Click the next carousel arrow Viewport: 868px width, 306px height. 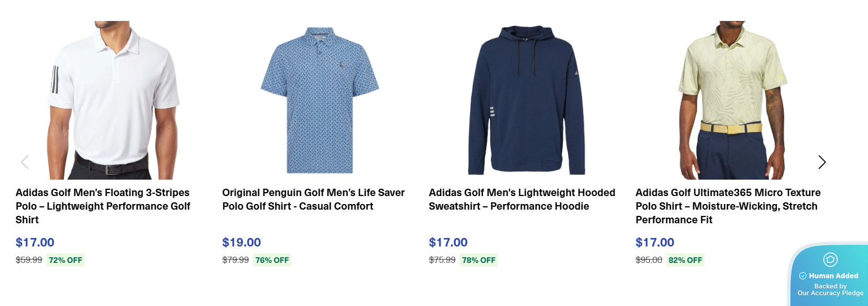click(822, 162)
